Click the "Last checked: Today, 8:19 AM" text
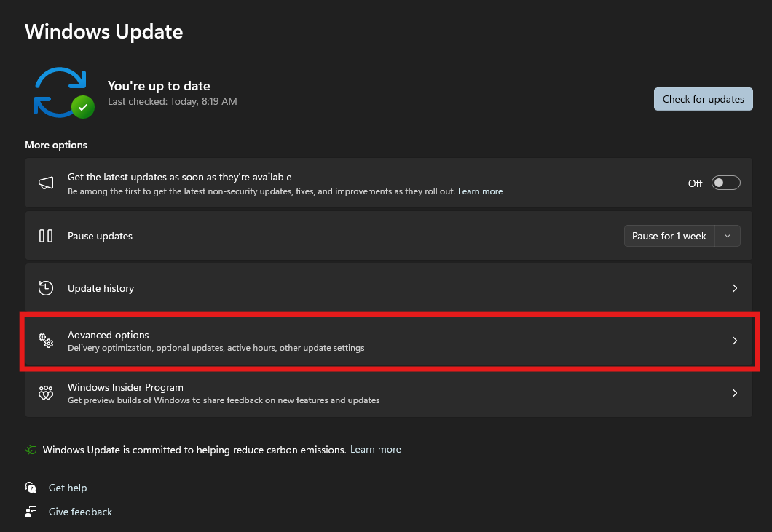 click(173, 101)
